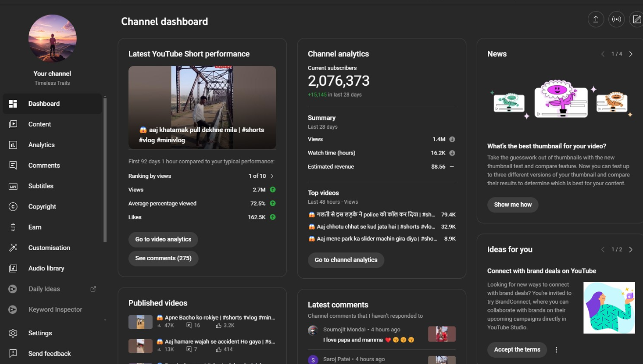
Task: Open latest Short bridge video thumbnail
Action: point(202,107)
